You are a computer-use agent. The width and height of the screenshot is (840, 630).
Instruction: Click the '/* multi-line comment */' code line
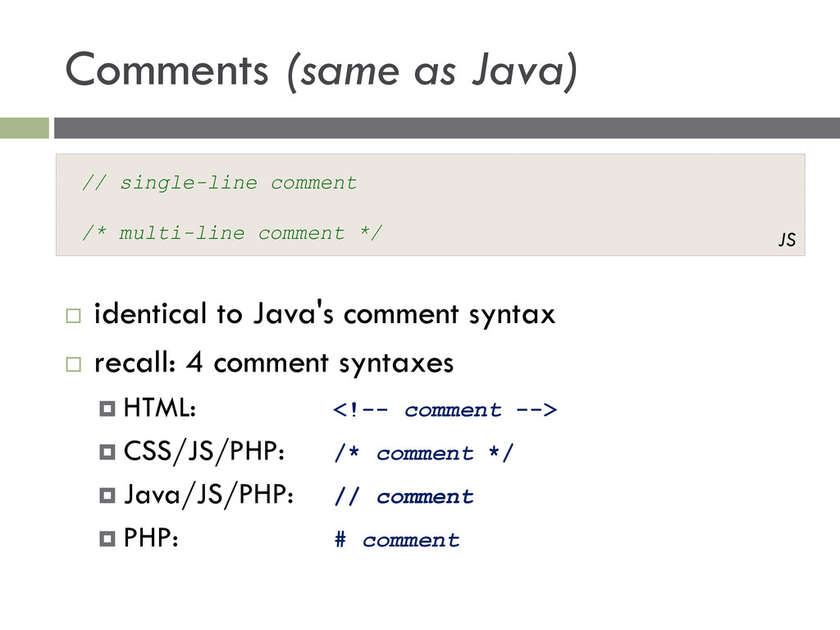pyautogui.click(x=232, y=233)
